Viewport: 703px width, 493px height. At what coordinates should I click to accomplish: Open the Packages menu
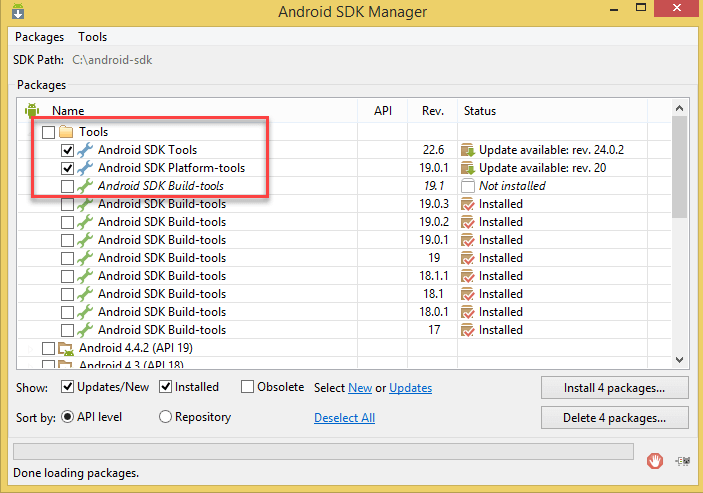pyautogui.click(x=39, y=37)
